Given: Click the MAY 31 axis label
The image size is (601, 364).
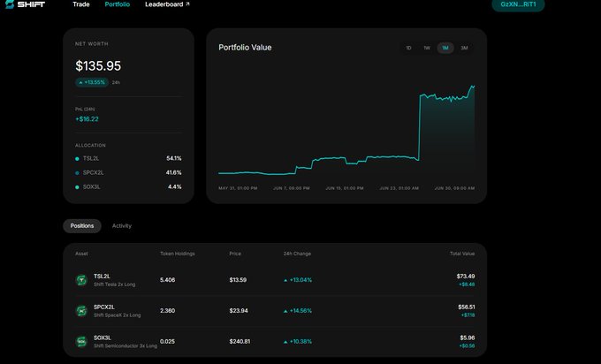Looking at the screenshot, I should (x=238, y=188).
